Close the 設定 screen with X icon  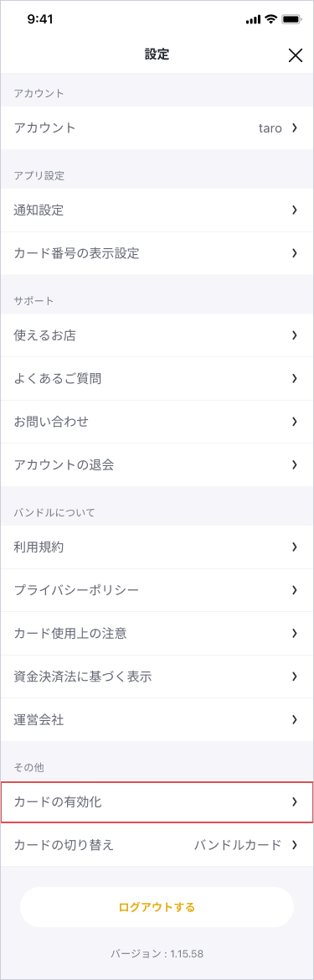296,55
